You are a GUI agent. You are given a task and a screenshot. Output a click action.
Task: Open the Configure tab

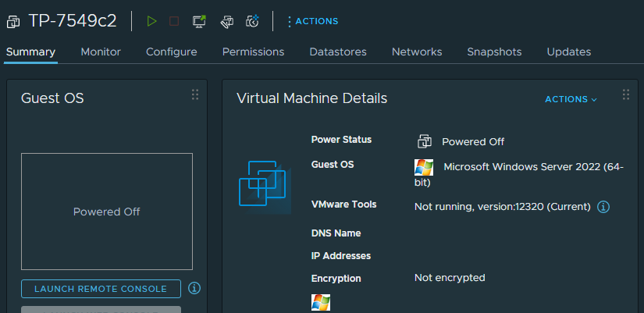171,52
